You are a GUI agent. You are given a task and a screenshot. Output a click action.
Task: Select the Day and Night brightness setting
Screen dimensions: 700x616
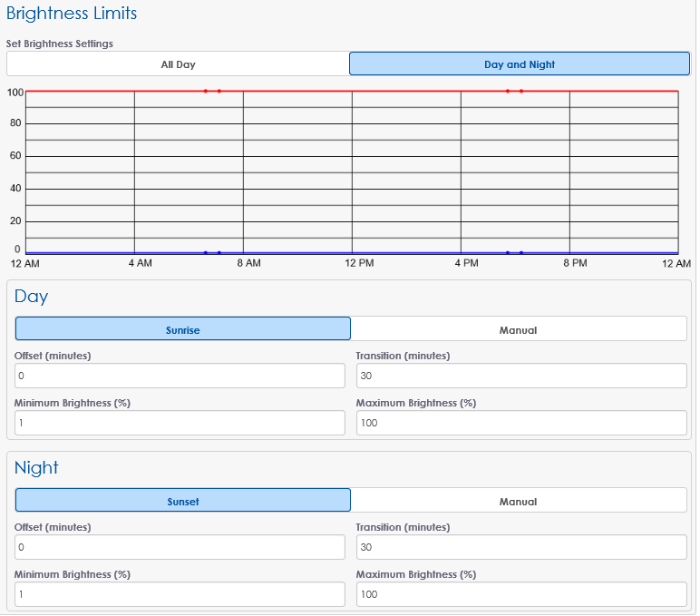(519, 64)
